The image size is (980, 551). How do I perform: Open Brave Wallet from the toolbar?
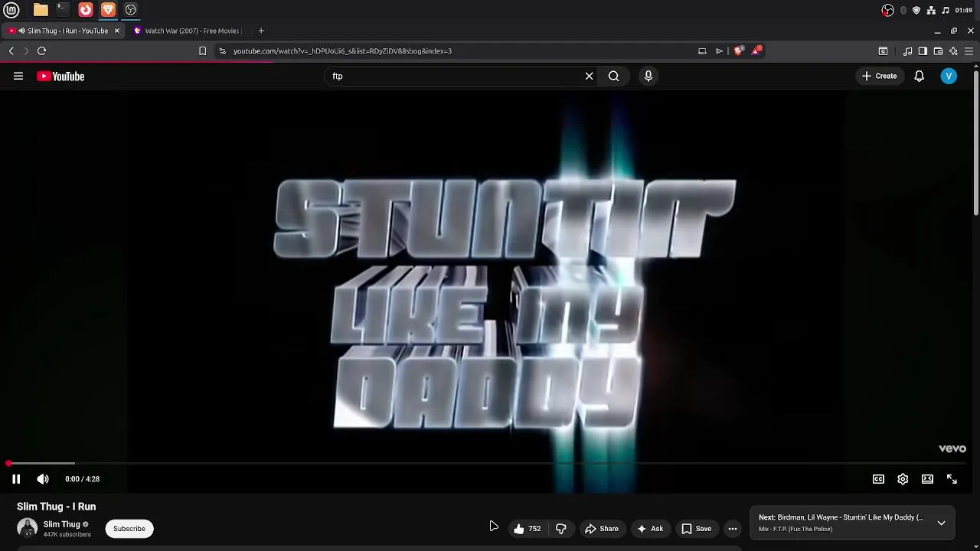pyautogui.click(x=938, y=51)
